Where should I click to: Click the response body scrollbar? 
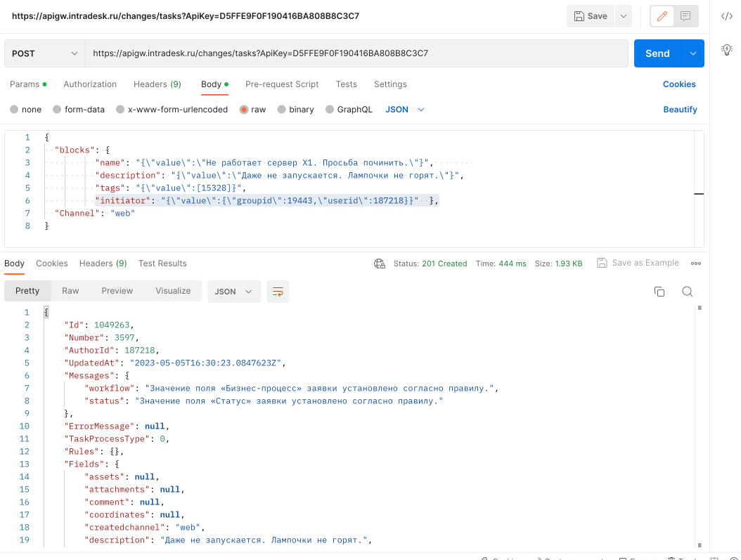click(x=700, y=426)
